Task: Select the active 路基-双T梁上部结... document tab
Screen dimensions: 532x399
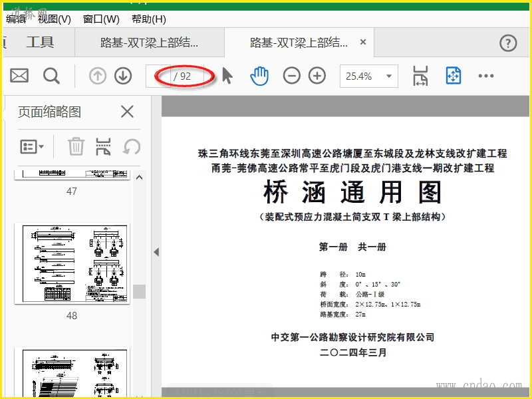Action: click(x=299, y=43)
